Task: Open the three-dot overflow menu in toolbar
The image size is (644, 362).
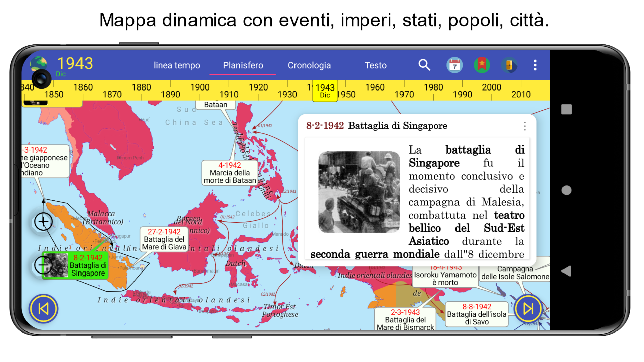Action: (535, 65)
